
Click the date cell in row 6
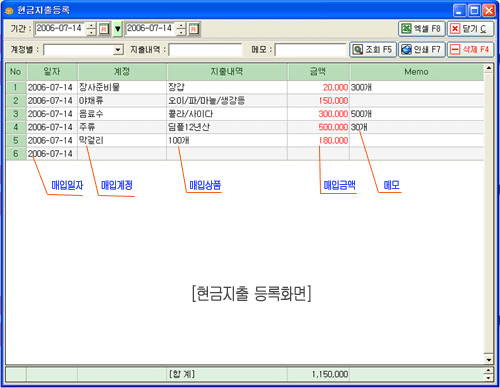pyautogui.click(x=52, y=154)
